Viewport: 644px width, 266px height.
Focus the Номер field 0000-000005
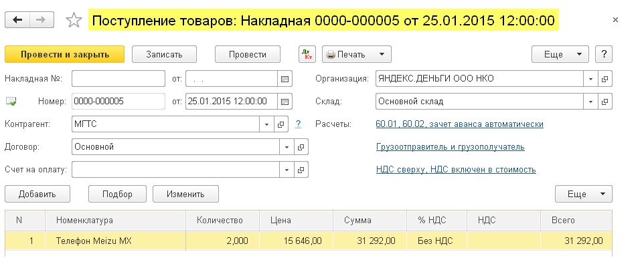click(118, 101)
